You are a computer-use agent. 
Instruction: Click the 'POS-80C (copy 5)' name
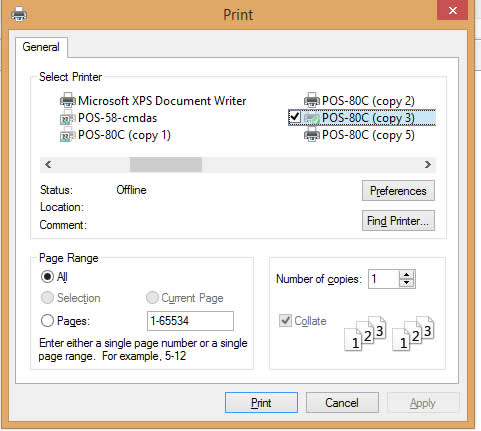(368, 135)
